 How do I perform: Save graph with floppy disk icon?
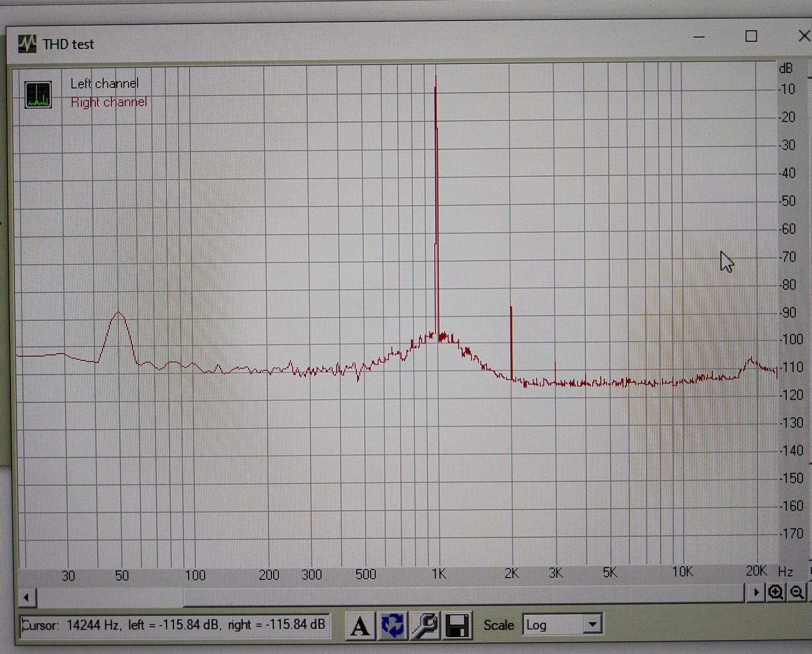pyautogui.click(x=458, y=625)
